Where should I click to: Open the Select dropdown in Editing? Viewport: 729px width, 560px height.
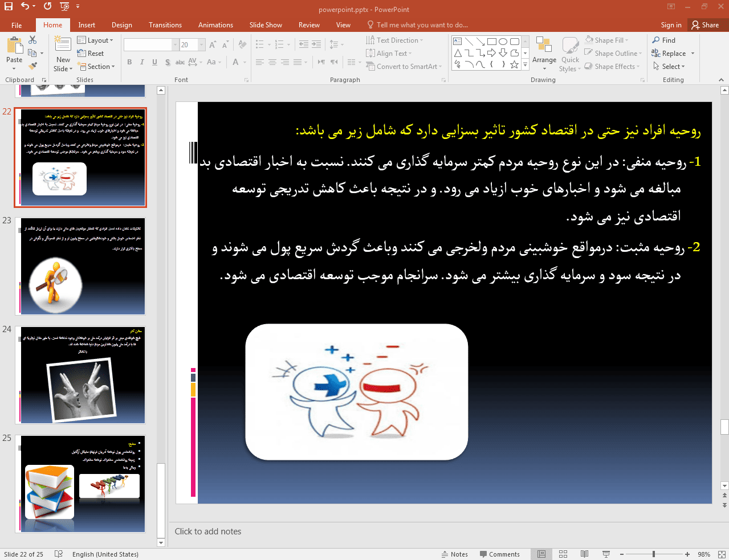[x=669, y=67]
